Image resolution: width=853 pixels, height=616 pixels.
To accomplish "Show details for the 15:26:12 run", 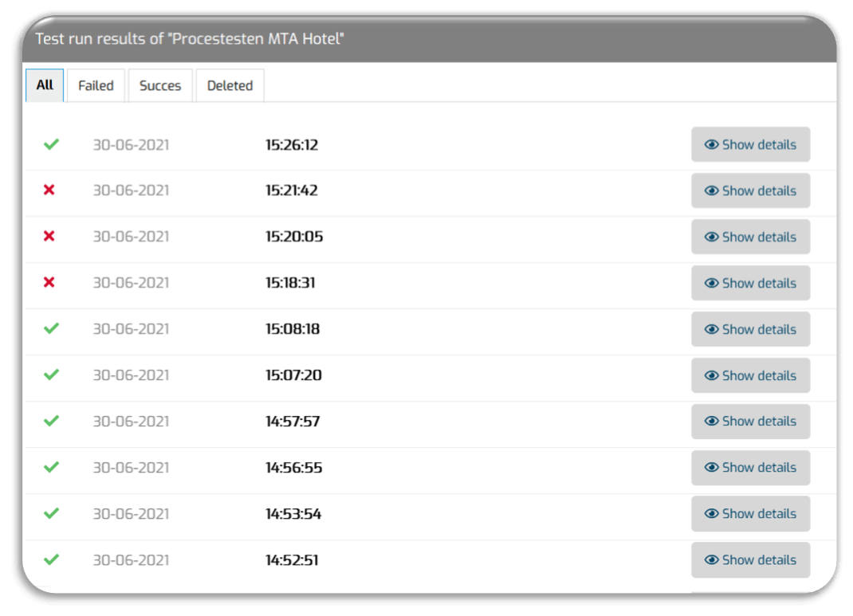I will click(751, 144).
